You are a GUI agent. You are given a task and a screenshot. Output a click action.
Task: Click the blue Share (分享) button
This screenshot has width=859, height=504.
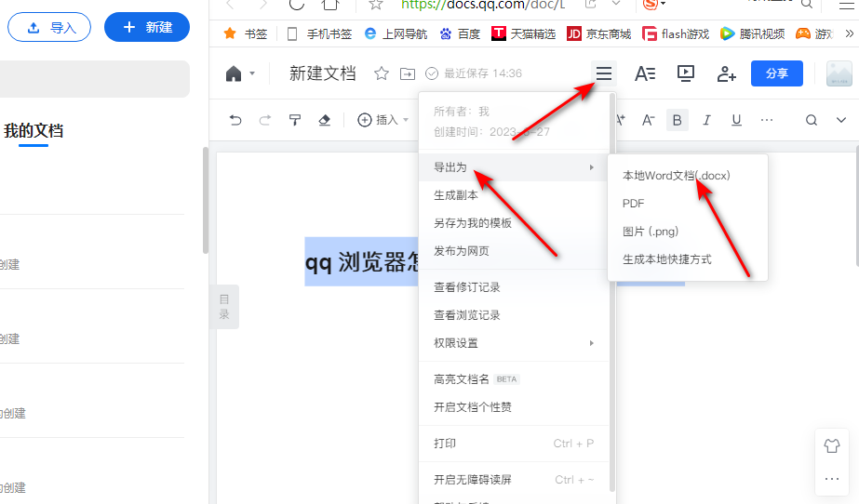tap(777, 73)
